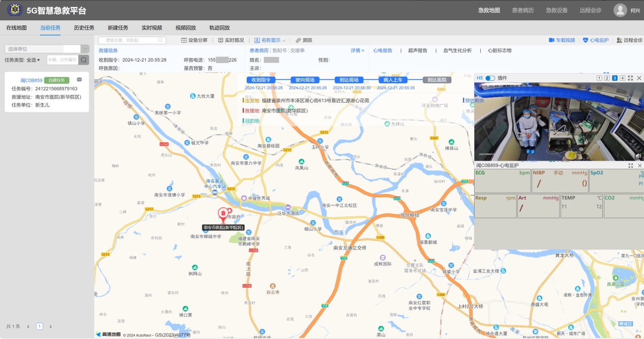Click 闽C0B859 vehicle link in task card
644x339 pixels.
[x=31, y=80]
